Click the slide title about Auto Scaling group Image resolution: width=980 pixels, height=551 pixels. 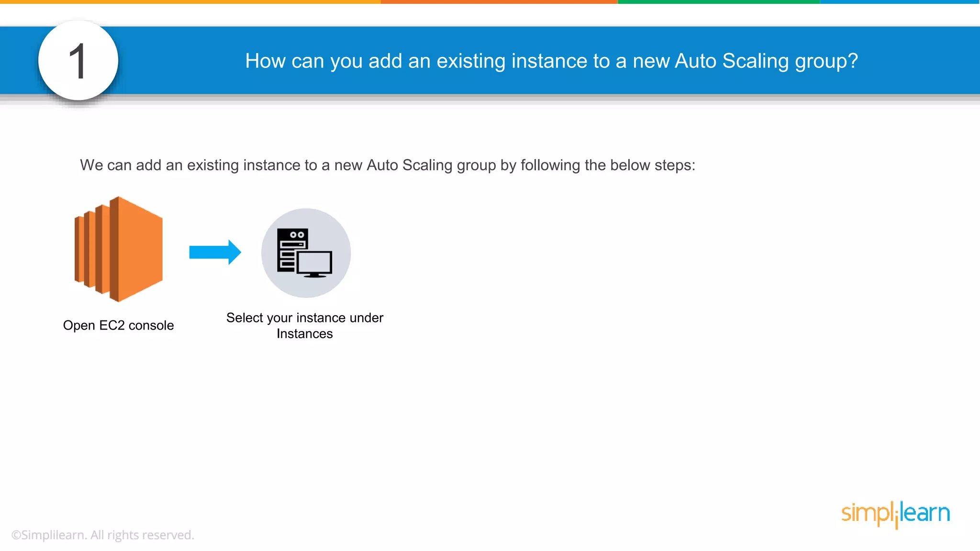coord(551,61)
